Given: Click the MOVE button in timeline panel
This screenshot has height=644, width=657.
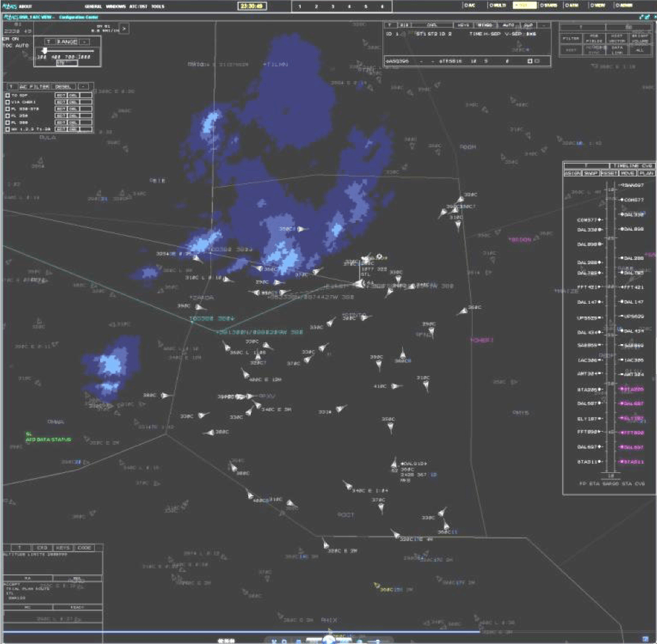Looking at the screenshot, I should pos(627,173).
